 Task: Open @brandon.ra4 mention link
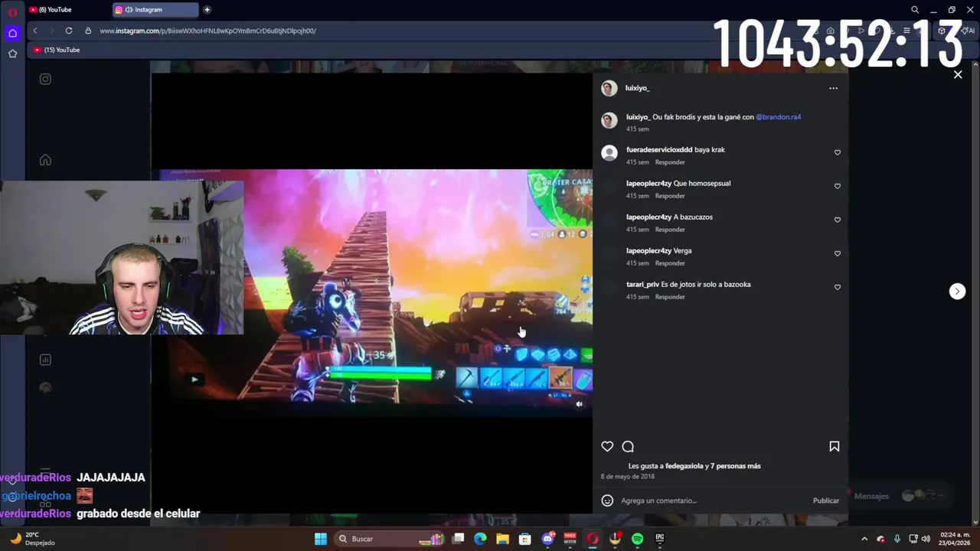[778, 117]
